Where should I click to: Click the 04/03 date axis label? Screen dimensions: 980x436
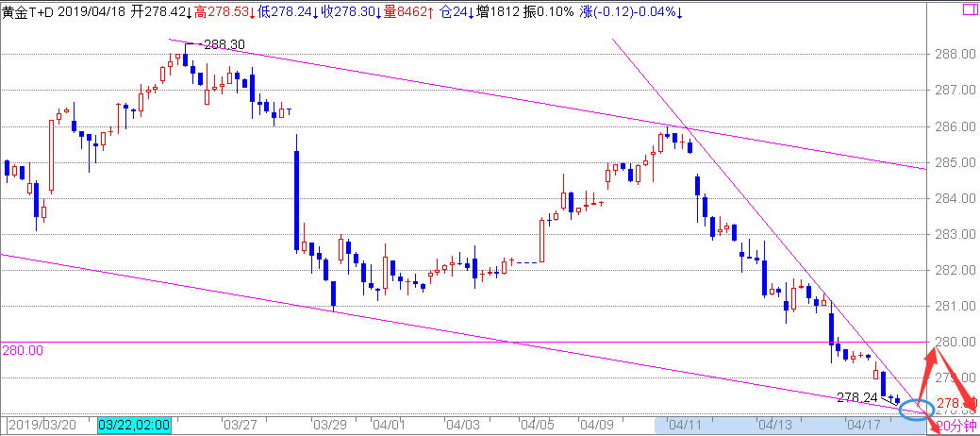pyautogui.click(x=462, y=426)
